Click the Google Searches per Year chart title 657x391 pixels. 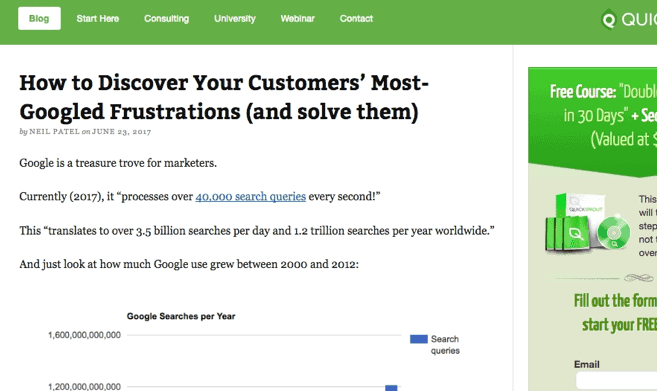[x=181, y=316]
